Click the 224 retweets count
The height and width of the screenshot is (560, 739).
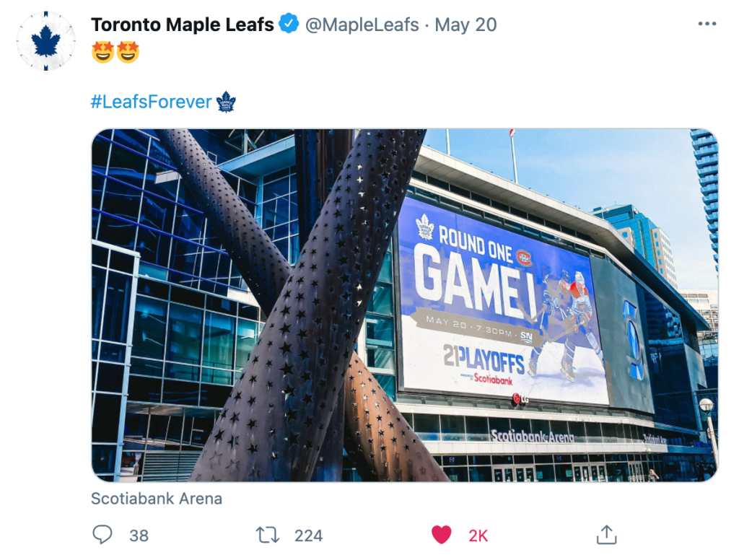[x=308, y=535]
